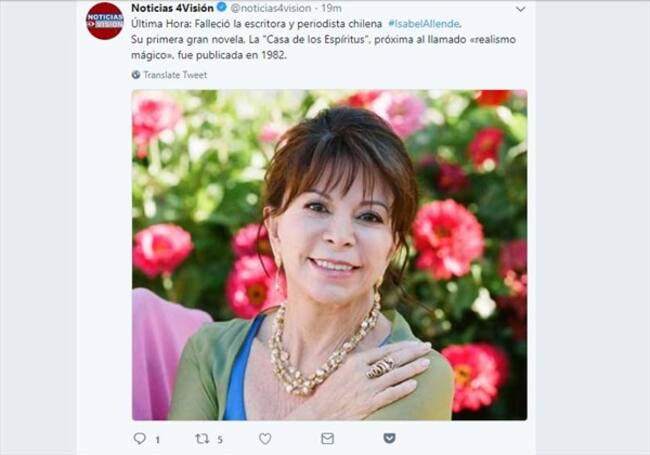The image size is (650, 455).
Task: Send tweet via the envelope message icon
Action: point(327,438)
